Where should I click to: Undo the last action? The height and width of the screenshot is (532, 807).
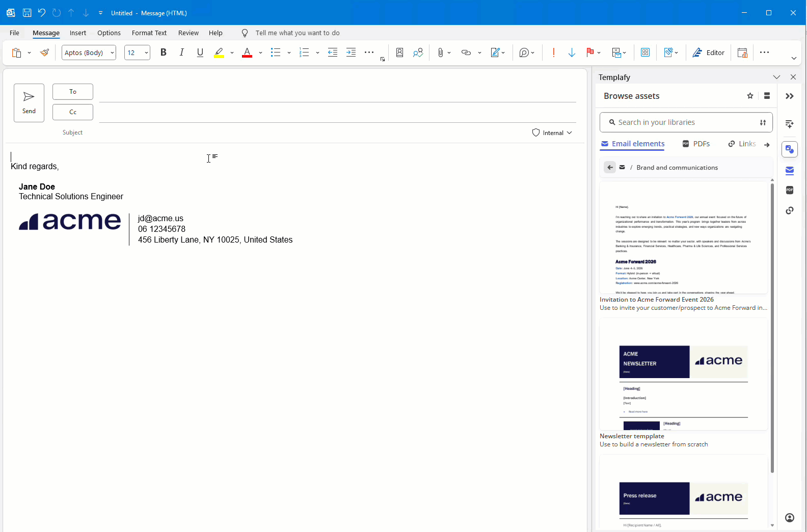[x=42, y=13]
